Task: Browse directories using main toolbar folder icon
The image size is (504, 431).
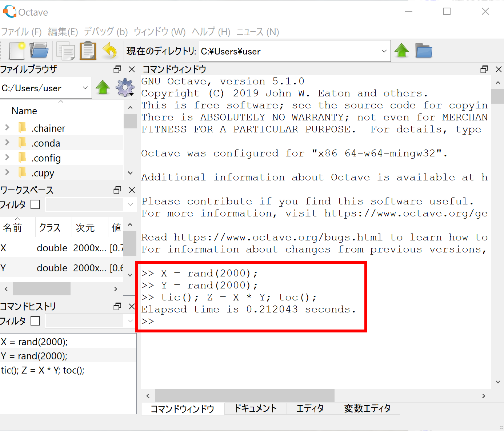Action: click(424, 51)
